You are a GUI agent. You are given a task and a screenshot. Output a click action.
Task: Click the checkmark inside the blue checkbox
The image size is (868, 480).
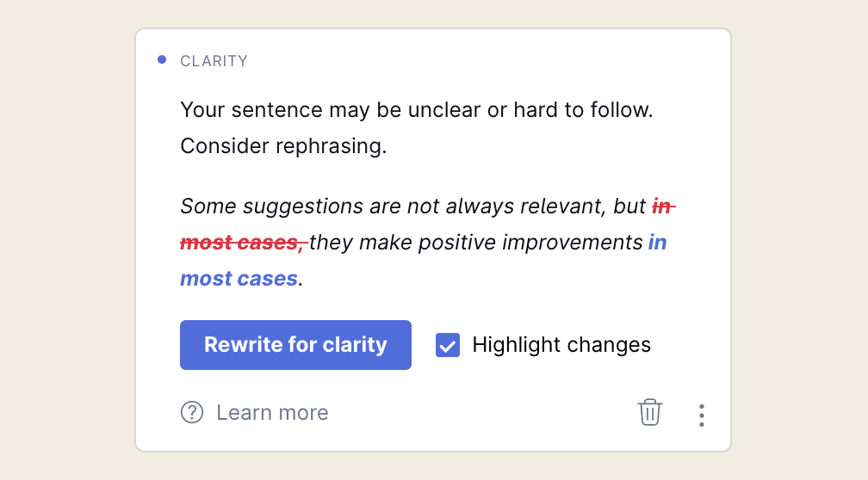(x=447, y=346)
